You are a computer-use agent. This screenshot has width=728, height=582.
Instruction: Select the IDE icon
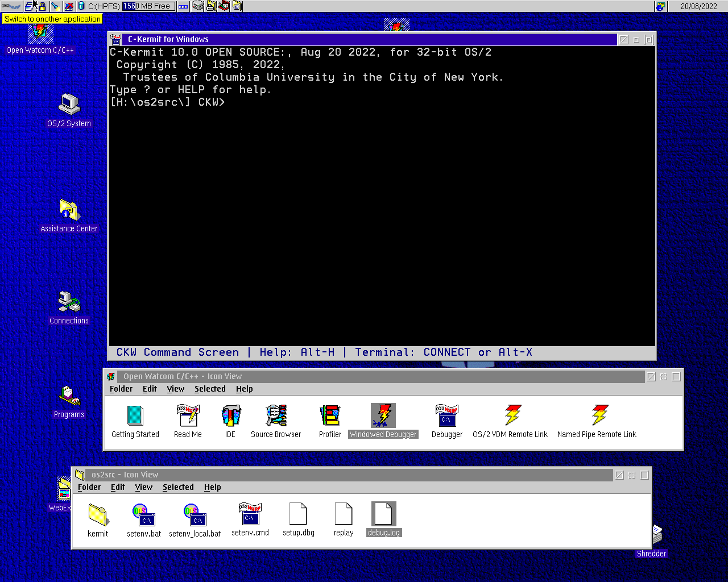point(230,421)
